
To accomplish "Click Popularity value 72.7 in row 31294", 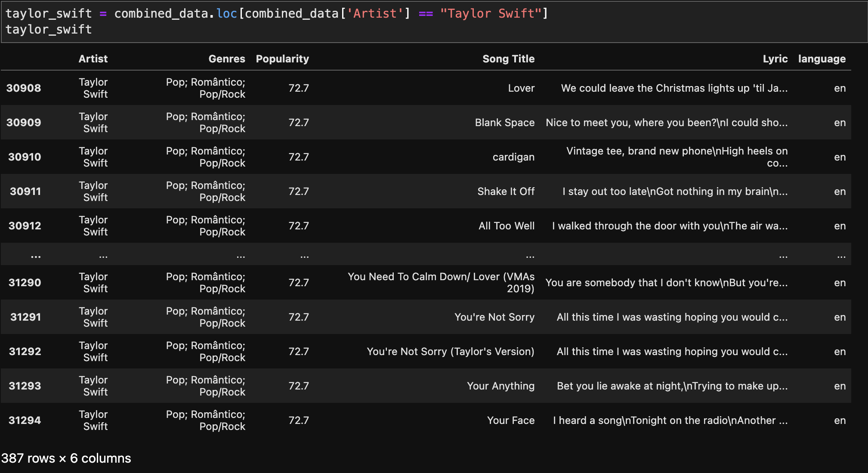I will [299, 420].
